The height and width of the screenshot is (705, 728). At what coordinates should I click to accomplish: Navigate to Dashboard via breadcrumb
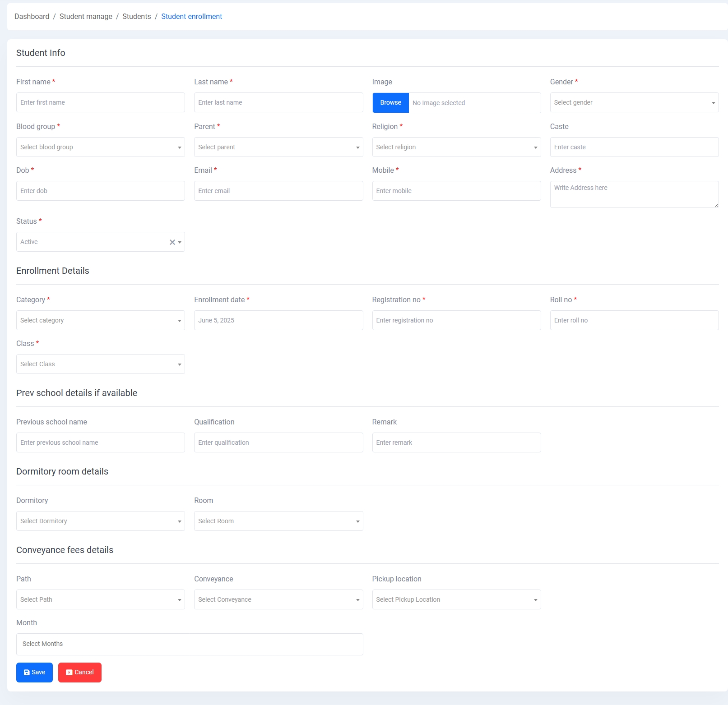[32, 16]
